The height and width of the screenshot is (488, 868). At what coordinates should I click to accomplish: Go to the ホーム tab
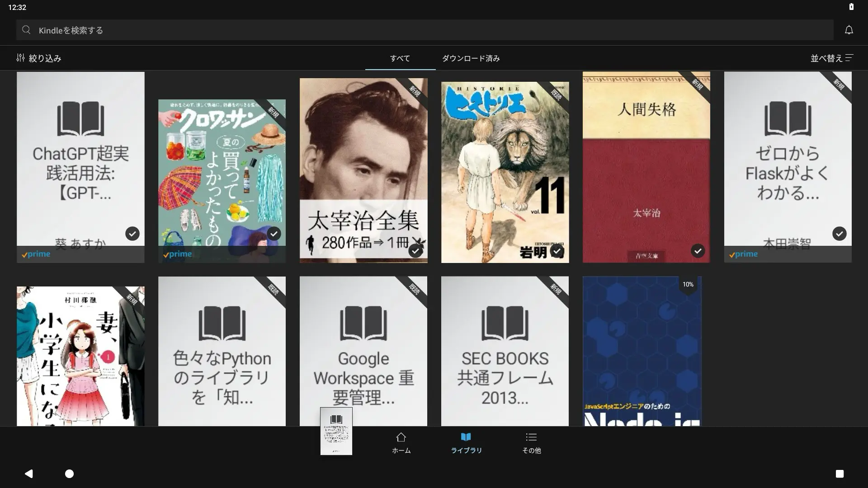click(401, 443)
